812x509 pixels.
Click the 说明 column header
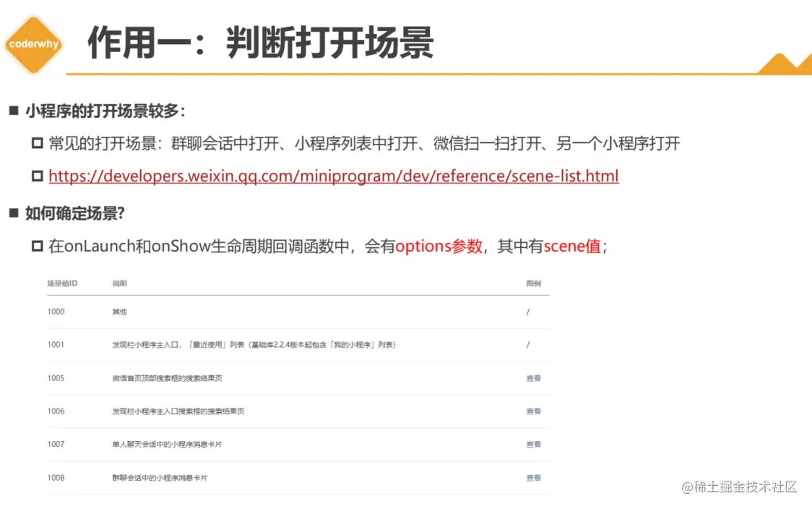click(120, 283)
